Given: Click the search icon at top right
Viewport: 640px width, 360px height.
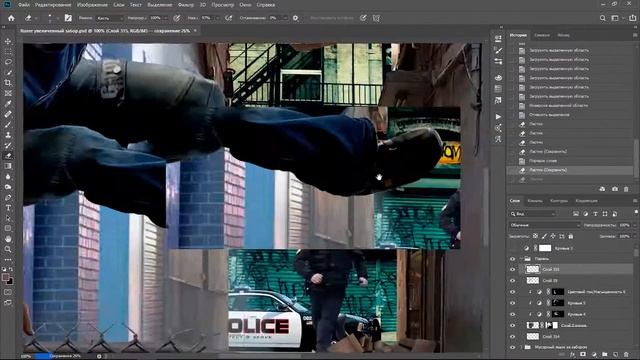Looking at the screenshot, I should tap(603, 18).
